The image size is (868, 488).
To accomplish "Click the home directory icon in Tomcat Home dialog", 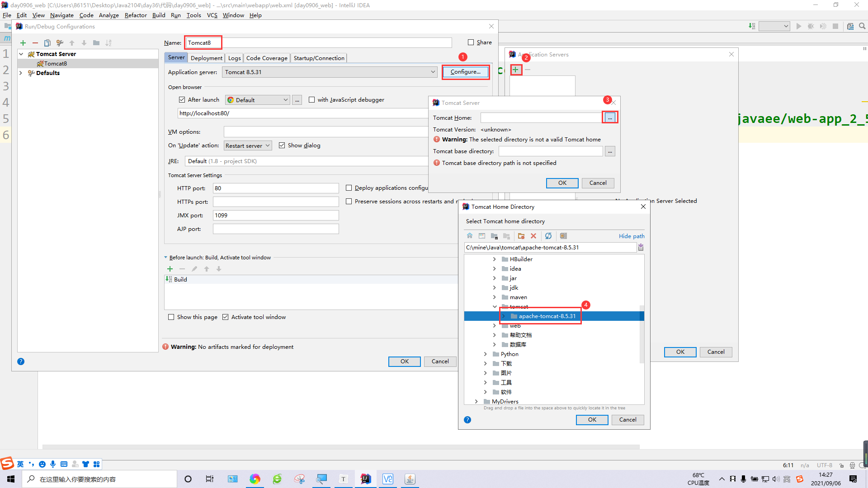I will click(470, 236).
